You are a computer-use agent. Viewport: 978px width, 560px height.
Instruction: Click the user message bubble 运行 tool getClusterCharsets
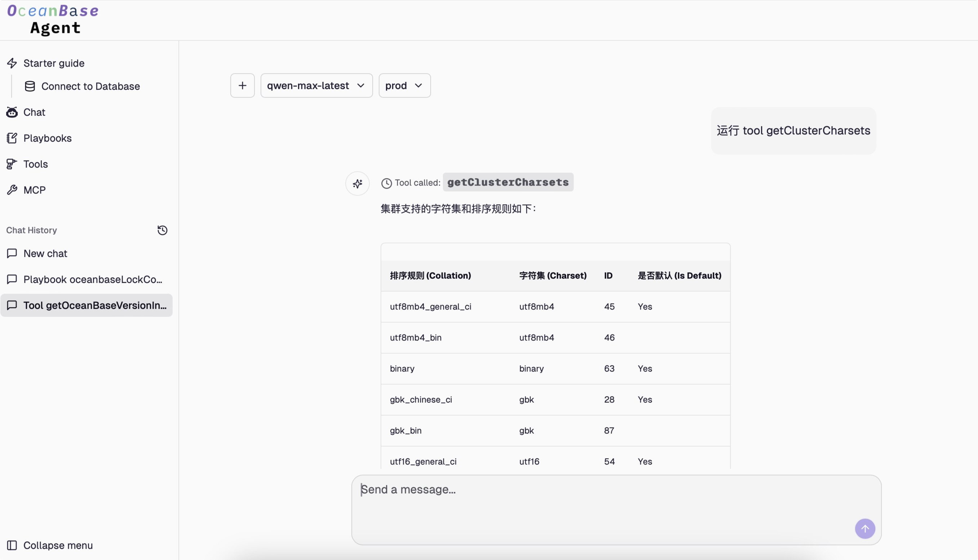click(x=793, y=130)
